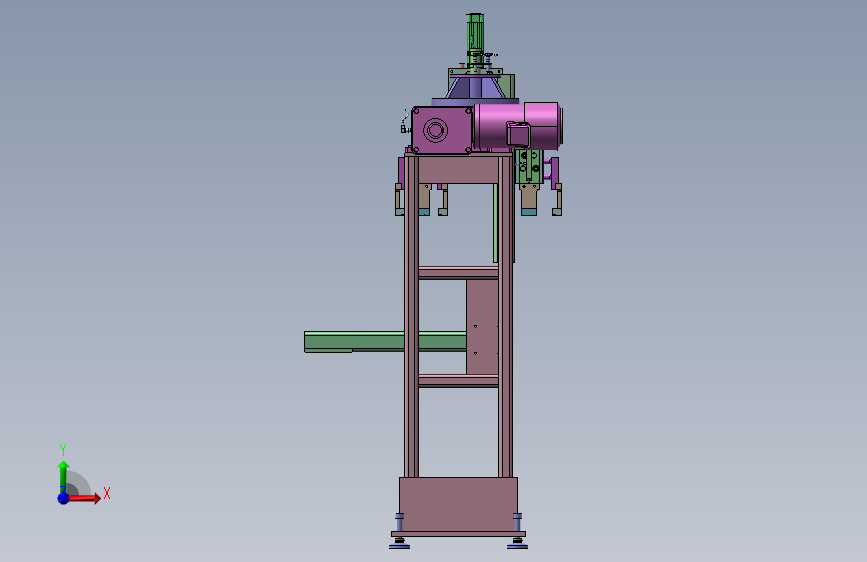This screenshot has height=562, width=867.
Task: Select the purple gearbox with the circular shaft
Action: coord(441,131)
